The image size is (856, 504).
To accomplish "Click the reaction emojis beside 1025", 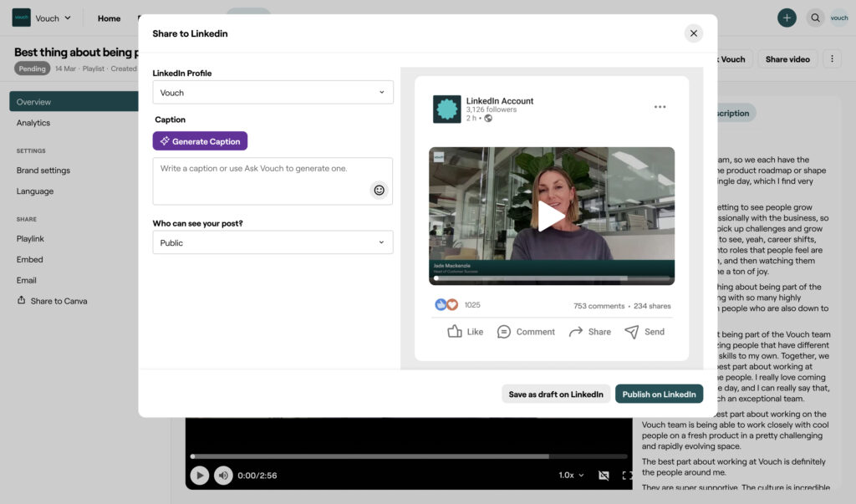I will coord(446,305).
